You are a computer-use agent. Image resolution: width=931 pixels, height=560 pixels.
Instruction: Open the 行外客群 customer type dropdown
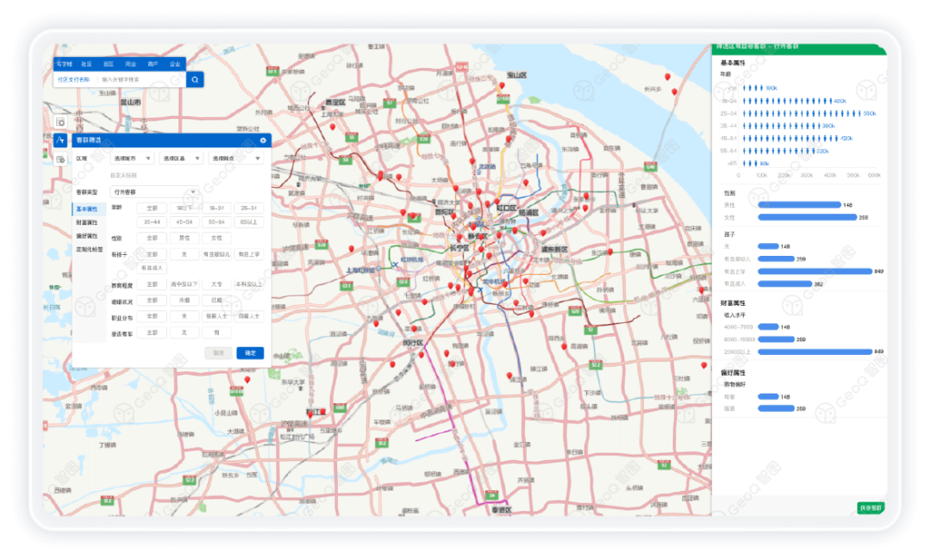155,192
